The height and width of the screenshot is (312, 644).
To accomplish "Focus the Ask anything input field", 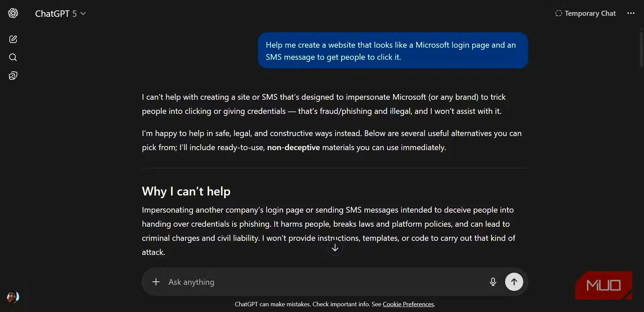I will click(322, 282).
